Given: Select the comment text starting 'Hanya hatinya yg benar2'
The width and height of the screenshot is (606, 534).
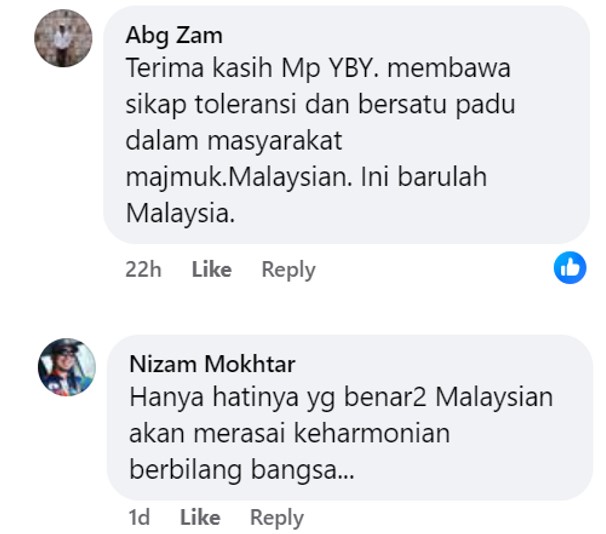Looking at the screenshot, I should coord(341,434).
